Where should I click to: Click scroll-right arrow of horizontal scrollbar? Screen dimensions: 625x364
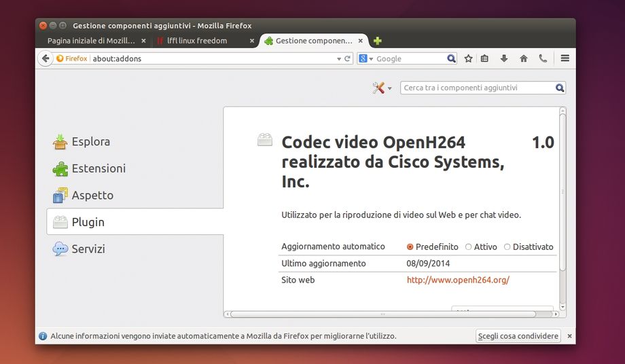[x=556, y=314]
